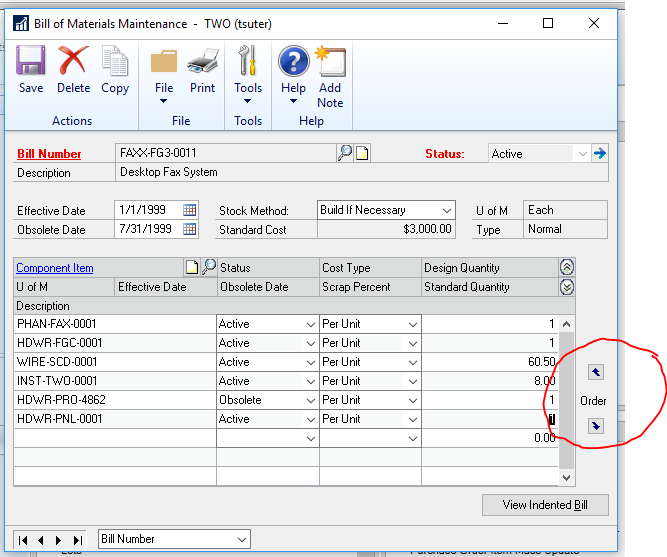This screenshot has height=557, width=667.
Task: Open Bill Number lookup magnifier
Action: tap(345, 152)
